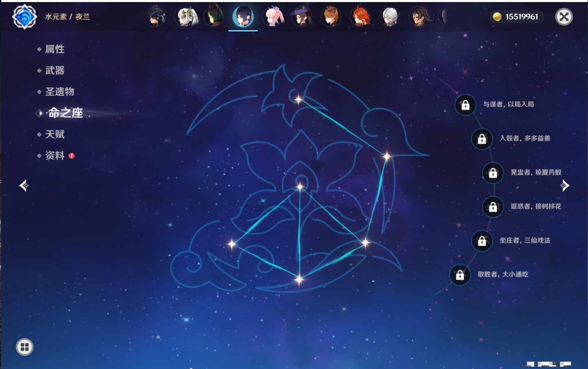Select the silver-haired character avatar
This screenshot has height=369, width=588.
390,17
